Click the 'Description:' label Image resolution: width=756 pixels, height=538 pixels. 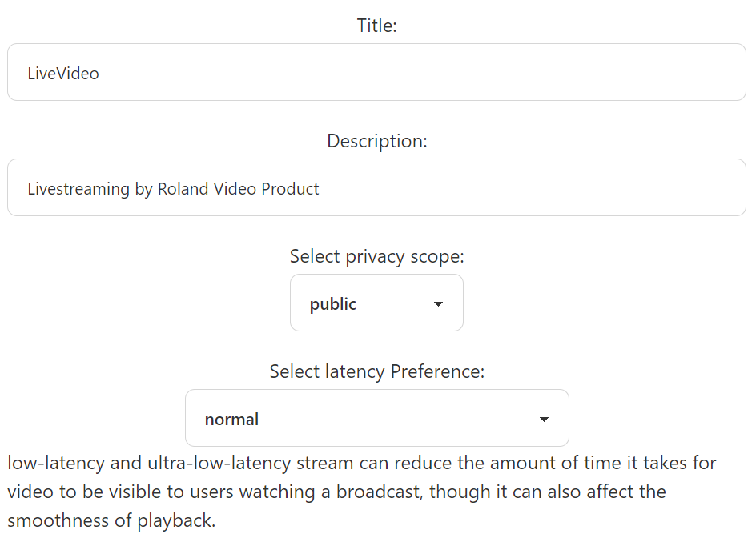click(377, 141)
